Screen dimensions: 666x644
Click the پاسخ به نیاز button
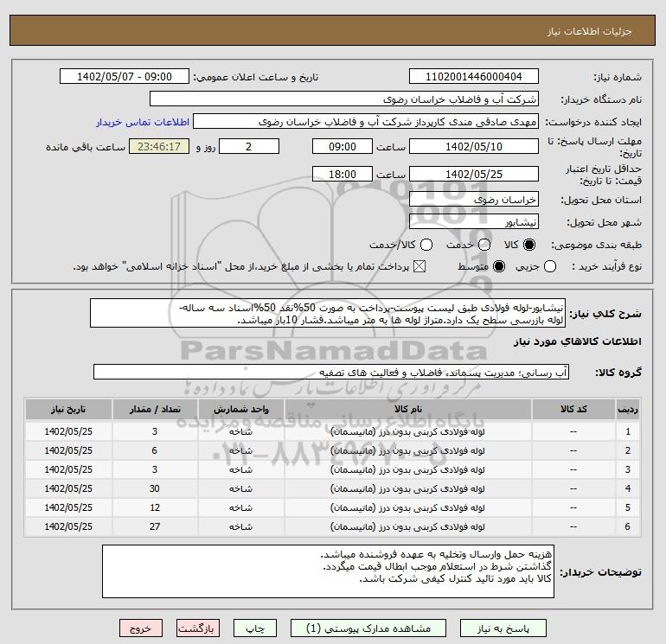503,628
